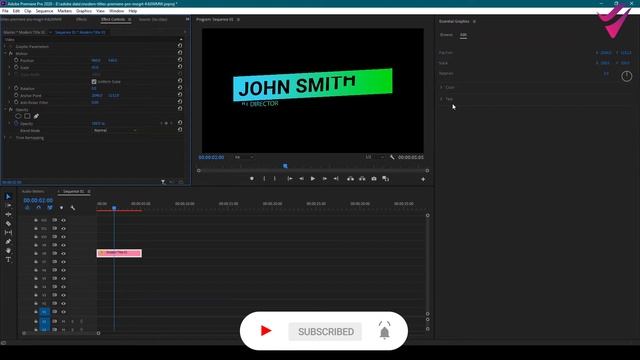This screenshot has width=640, height=360.
Task: Open the Window menu
Action: [x=116, y=11]
